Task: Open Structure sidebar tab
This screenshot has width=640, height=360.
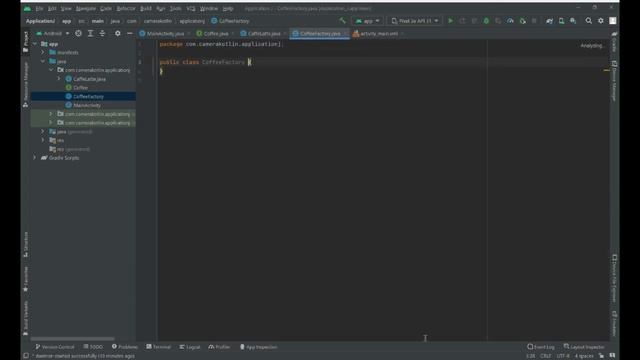Action: tap(26, 244)
